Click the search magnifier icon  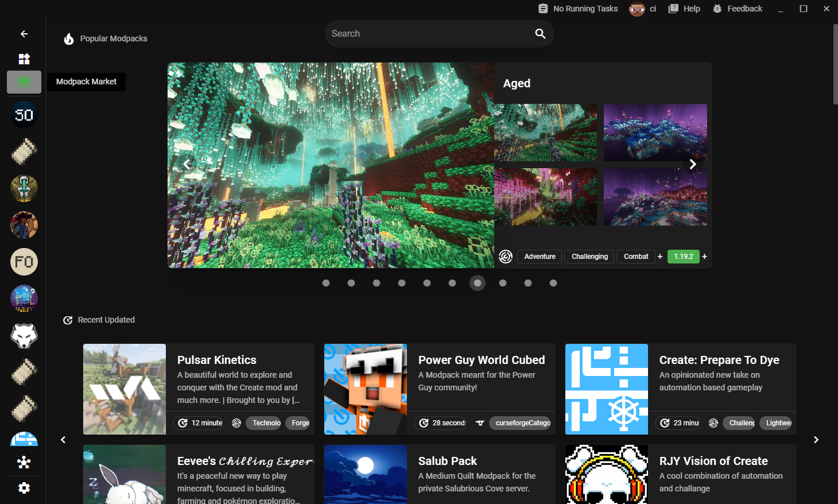540,34
